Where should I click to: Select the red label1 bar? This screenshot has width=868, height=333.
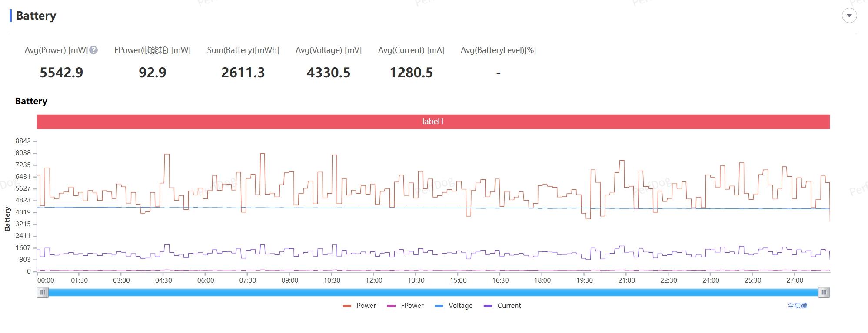[433, 122]
